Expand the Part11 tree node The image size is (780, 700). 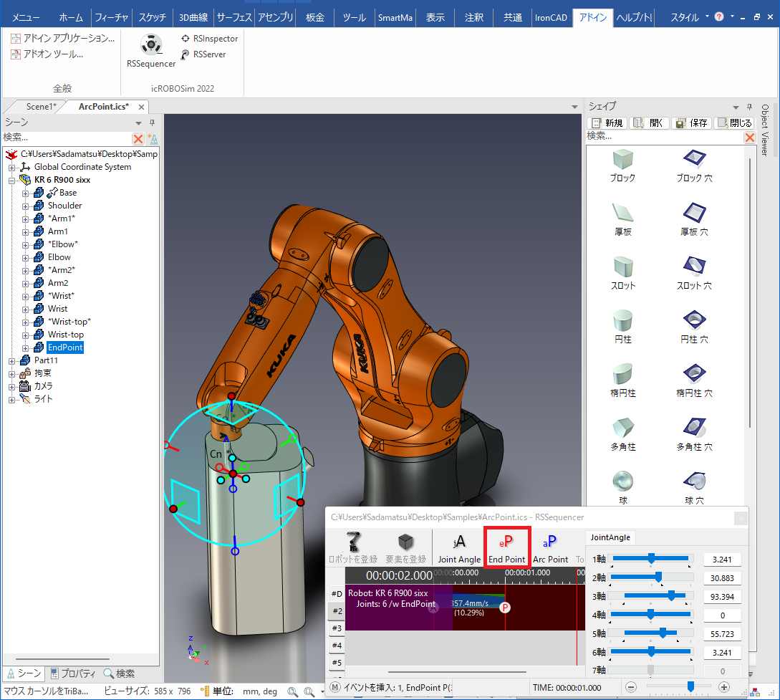point(12,360)
